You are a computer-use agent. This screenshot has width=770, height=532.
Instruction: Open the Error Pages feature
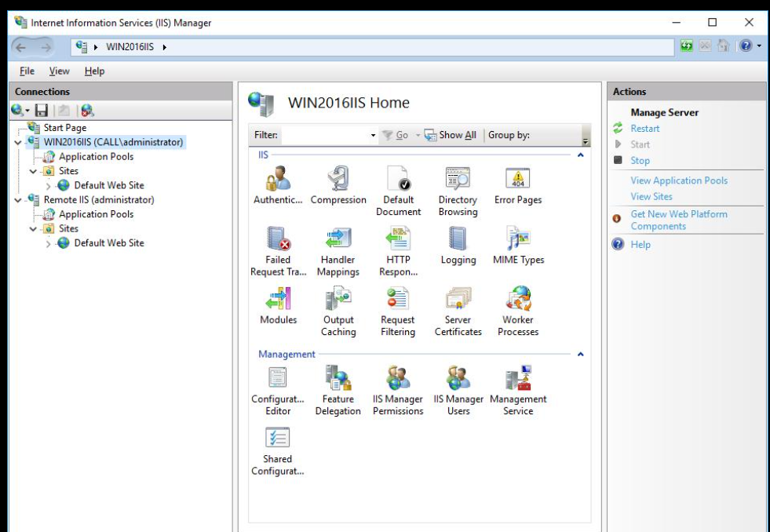click(x=518, y=185)
